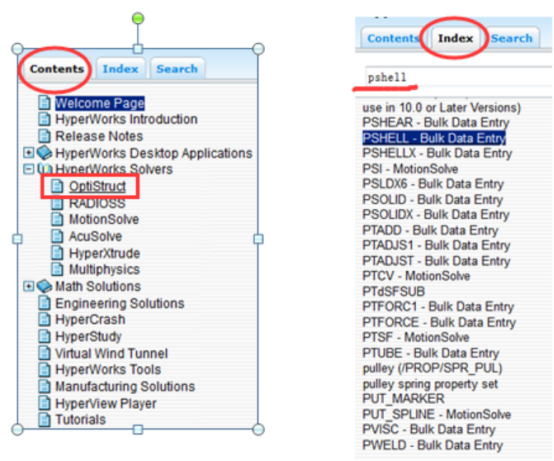The width and height of the screenshot is (554, 461).
Task: Select 'PWELD - Bulk Data Entry'
Action: [x=432, y=445]
